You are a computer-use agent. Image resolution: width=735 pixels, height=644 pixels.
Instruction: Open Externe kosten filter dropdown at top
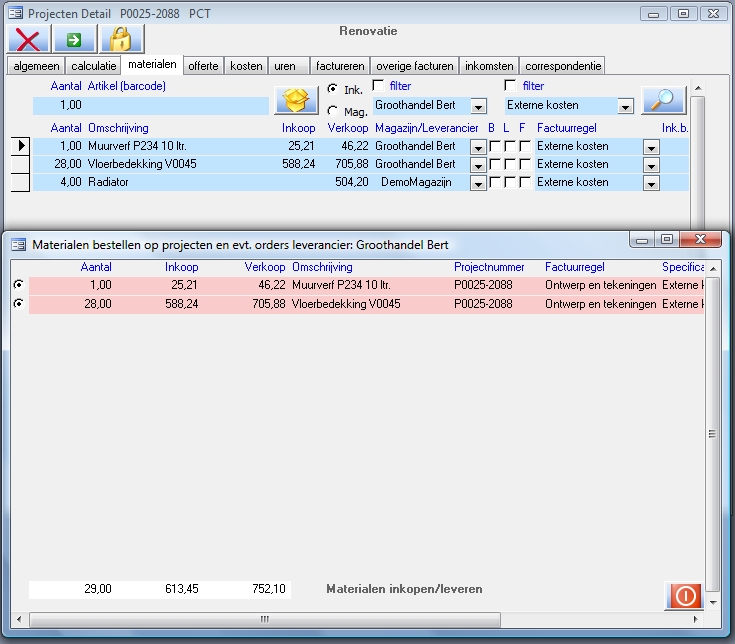(x=625, y=106)
